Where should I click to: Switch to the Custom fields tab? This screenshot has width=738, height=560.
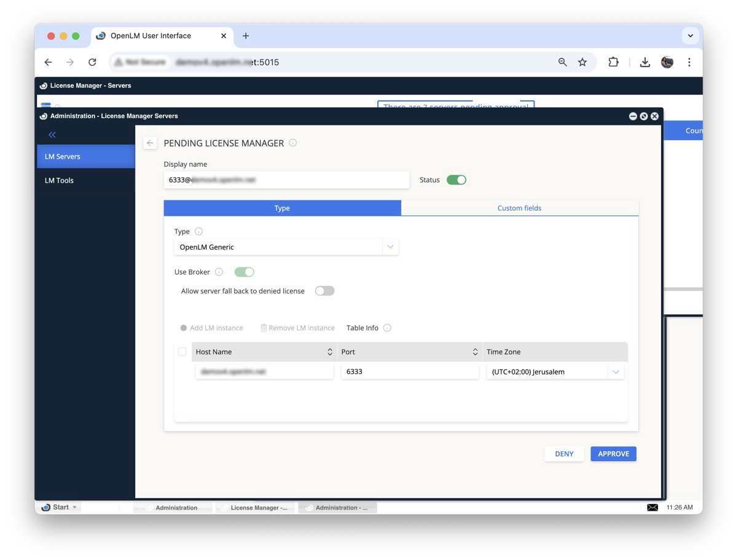(x=519, y=208)
